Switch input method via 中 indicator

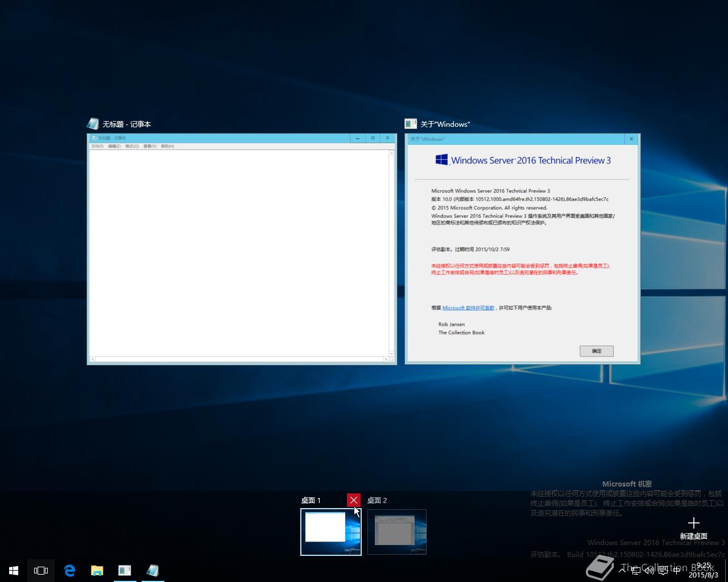[676, 570]
